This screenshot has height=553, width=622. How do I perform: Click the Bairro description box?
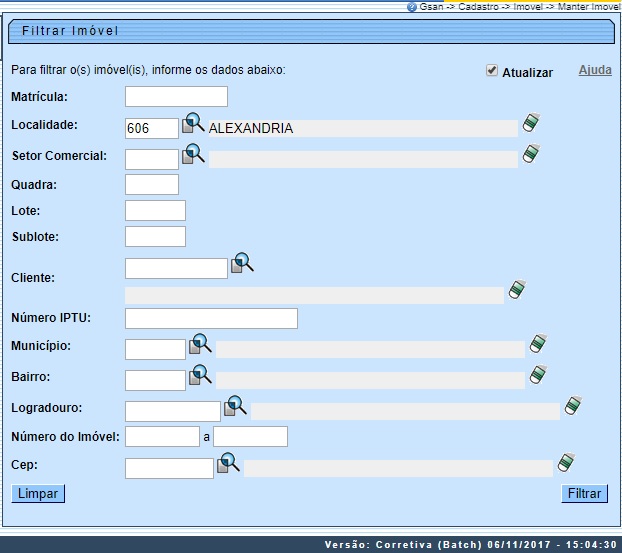[x=371, y=380]
